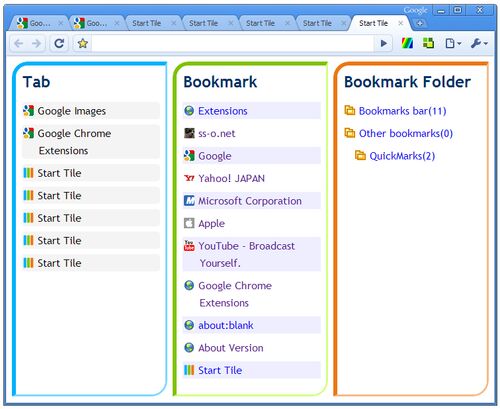Switch to the second Google browser tab
500x409 pixels.
97,23
